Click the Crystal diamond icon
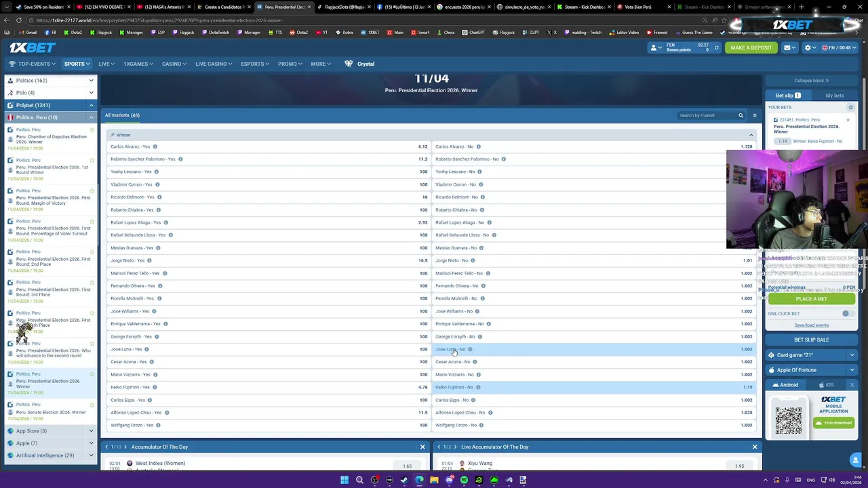 [349, 64]
